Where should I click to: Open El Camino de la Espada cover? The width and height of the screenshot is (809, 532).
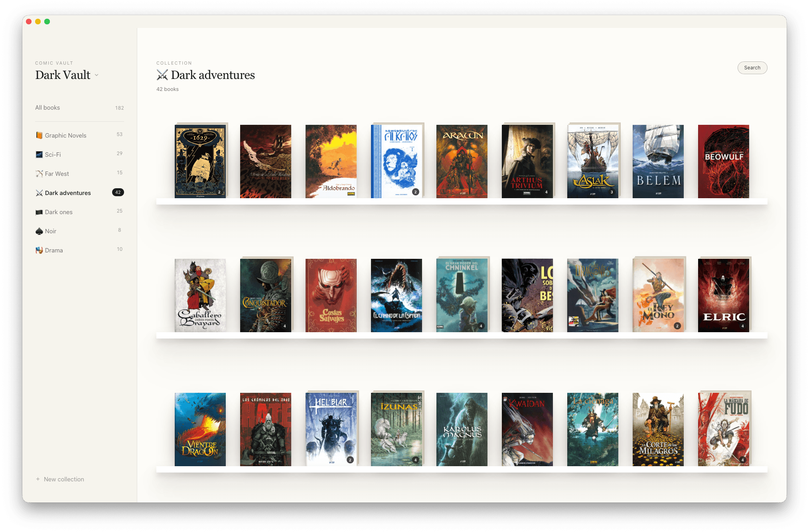point(397,296)
